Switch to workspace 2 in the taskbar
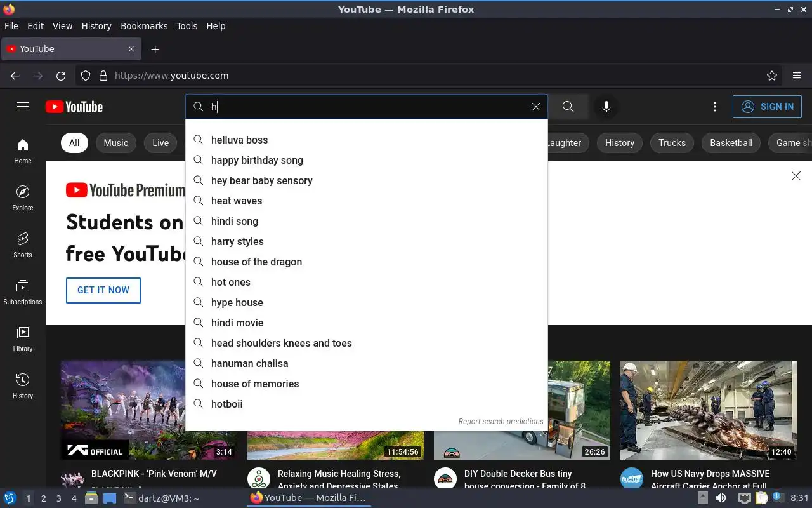The image size is (812, 508). [43, 498]
